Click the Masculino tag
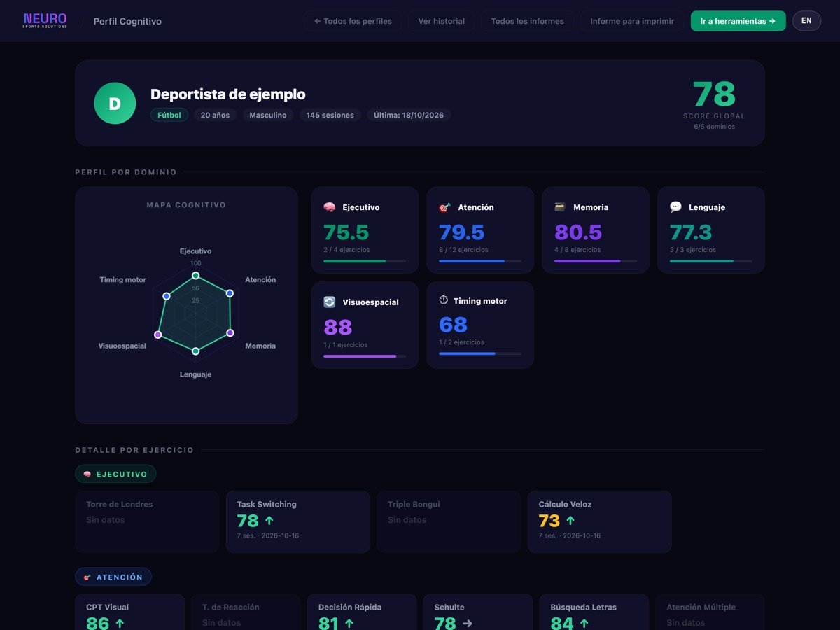 [x=268, y=115]
